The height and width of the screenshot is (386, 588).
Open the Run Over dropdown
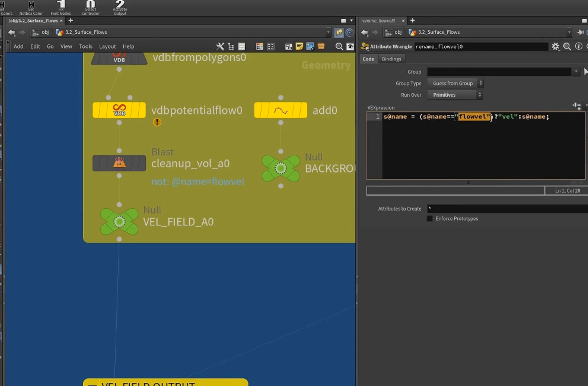[x=455, y=95]
